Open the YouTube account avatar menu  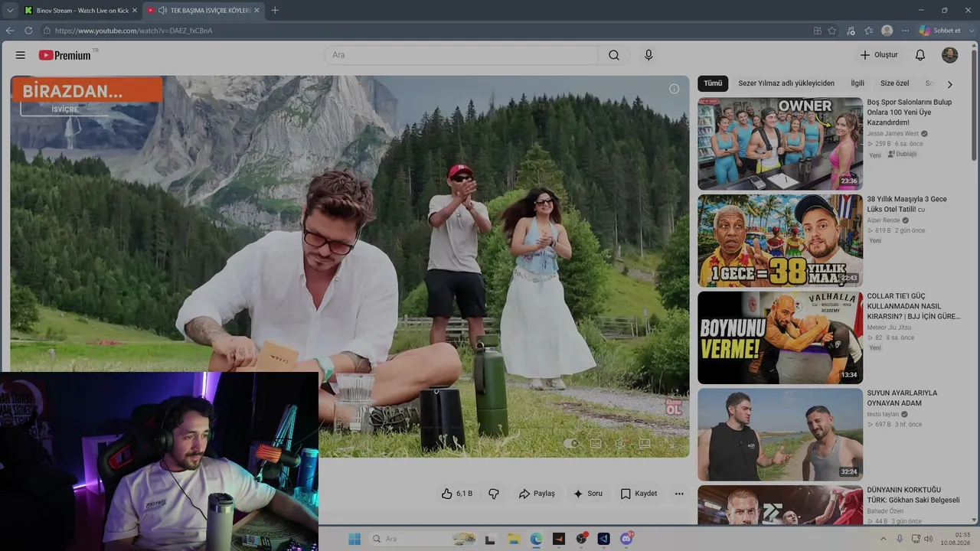click(x=949, y=55)
